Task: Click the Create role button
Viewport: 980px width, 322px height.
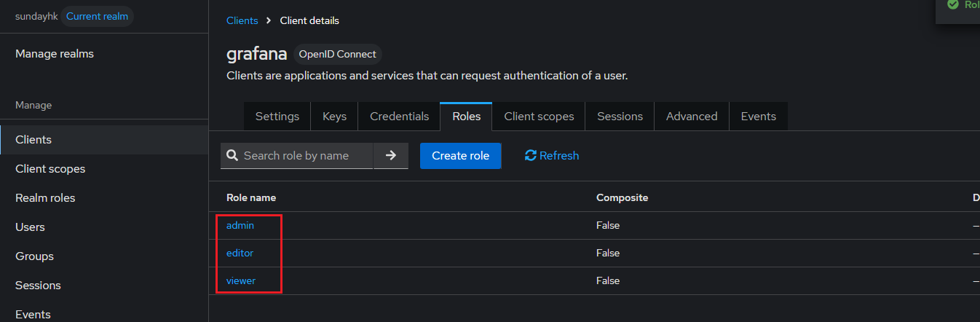Action: (461, 155)
